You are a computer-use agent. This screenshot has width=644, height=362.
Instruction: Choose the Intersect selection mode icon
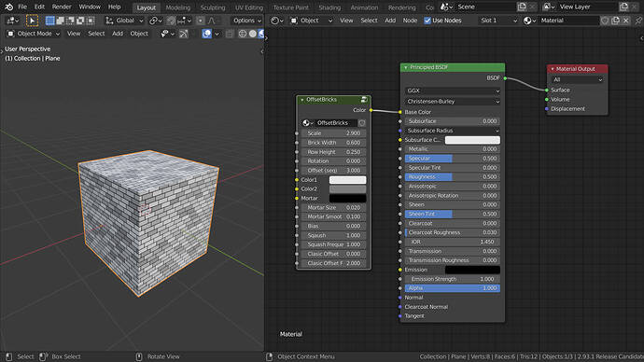pos(91,21)
